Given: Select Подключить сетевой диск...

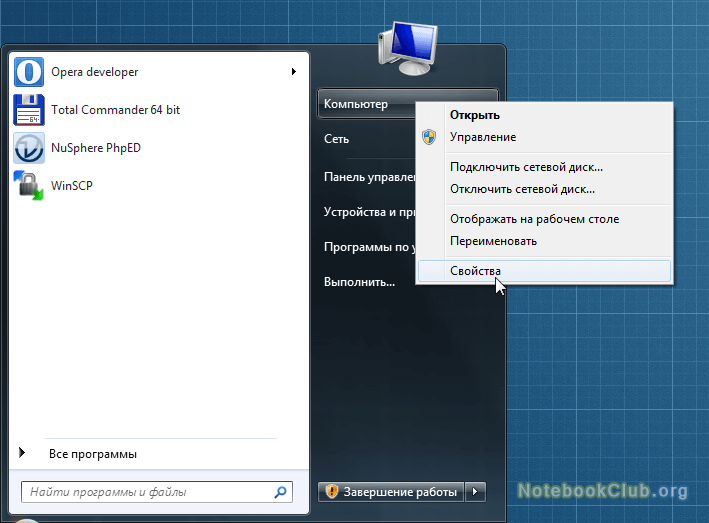Looking at the screenshot, I should 544,167.
